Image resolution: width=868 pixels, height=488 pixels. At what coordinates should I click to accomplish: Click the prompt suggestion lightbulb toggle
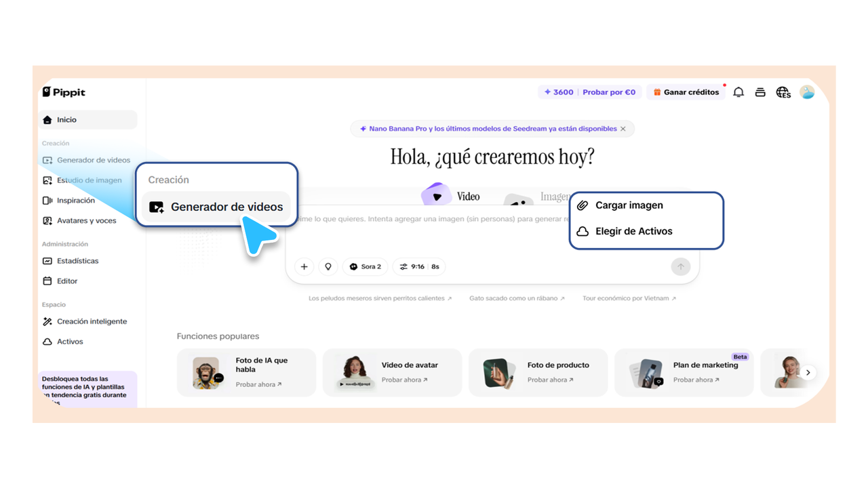tap(328, 266)
